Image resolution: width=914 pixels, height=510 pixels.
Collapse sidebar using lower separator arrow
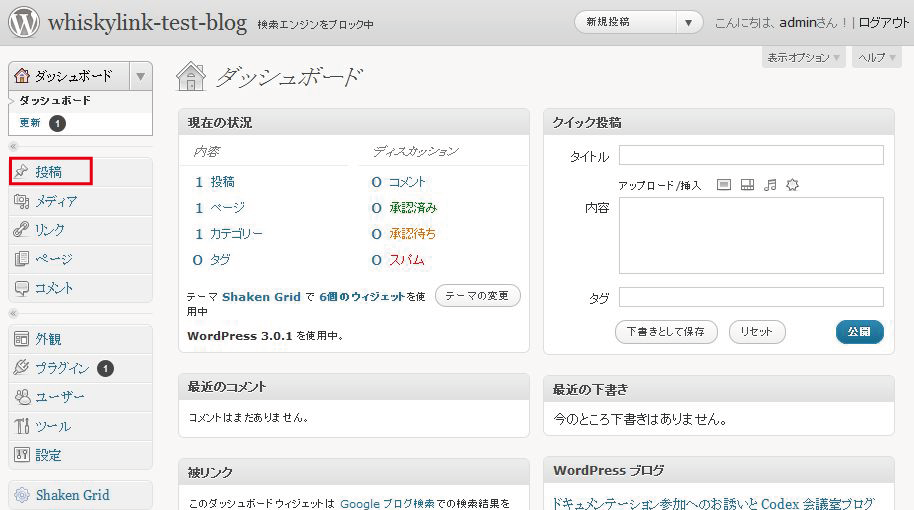tap(14, 314)
